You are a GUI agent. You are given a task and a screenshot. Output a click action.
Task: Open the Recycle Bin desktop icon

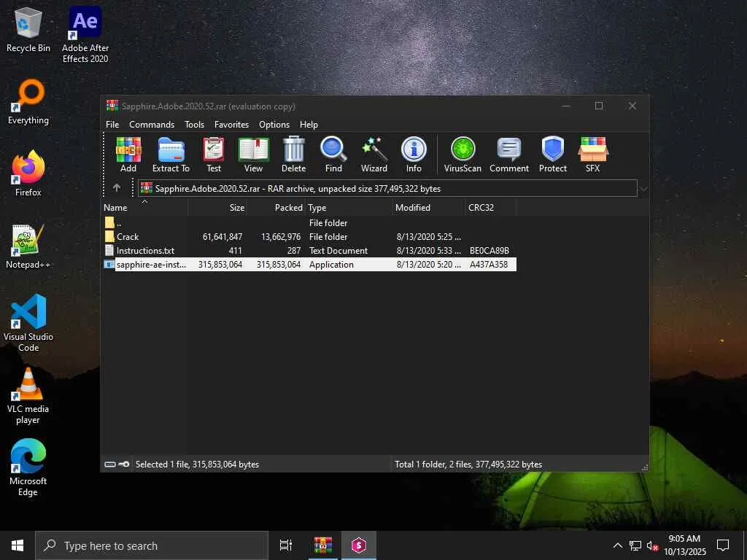point(28,29)
